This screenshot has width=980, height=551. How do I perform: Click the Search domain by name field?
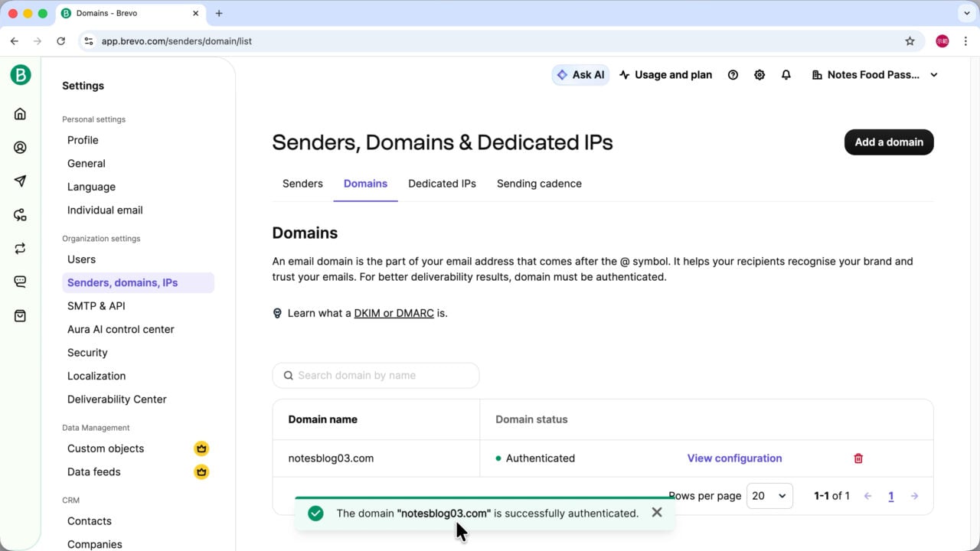click(376, 376)
